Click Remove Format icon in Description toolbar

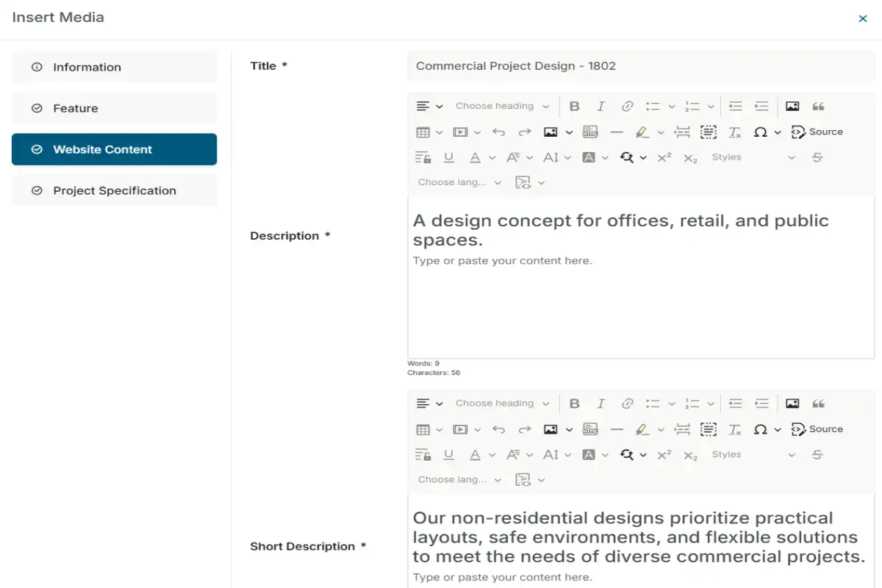pos(734,132)
